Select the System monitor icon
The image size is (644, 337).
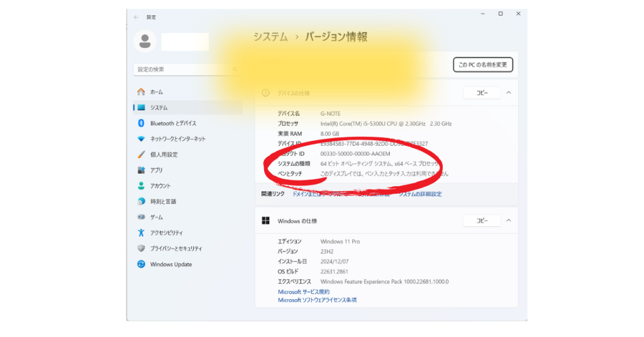(142, 108)
